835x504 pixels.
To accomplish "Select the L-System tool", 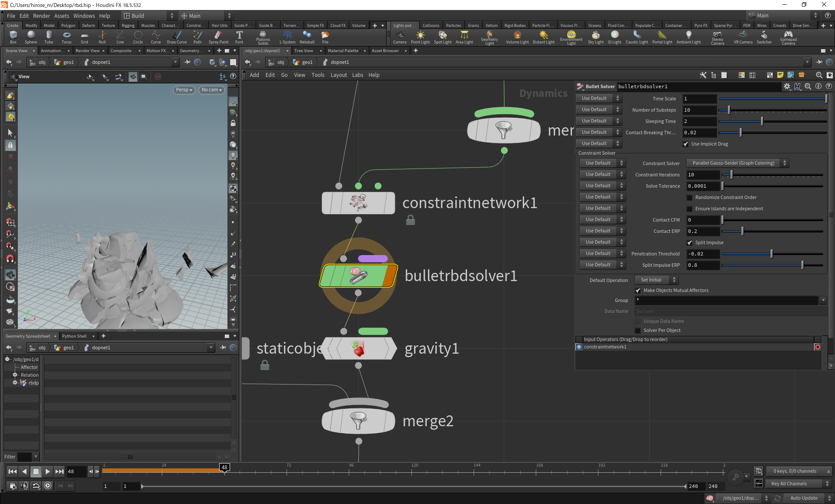I will point(287,37).
